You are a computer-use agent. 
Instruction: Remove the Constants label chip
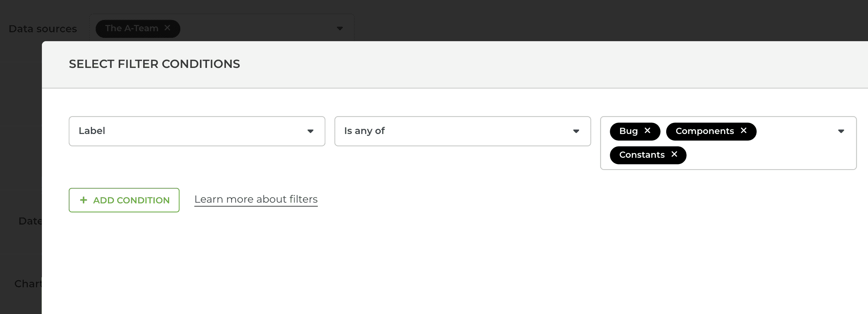pos(674,154)
